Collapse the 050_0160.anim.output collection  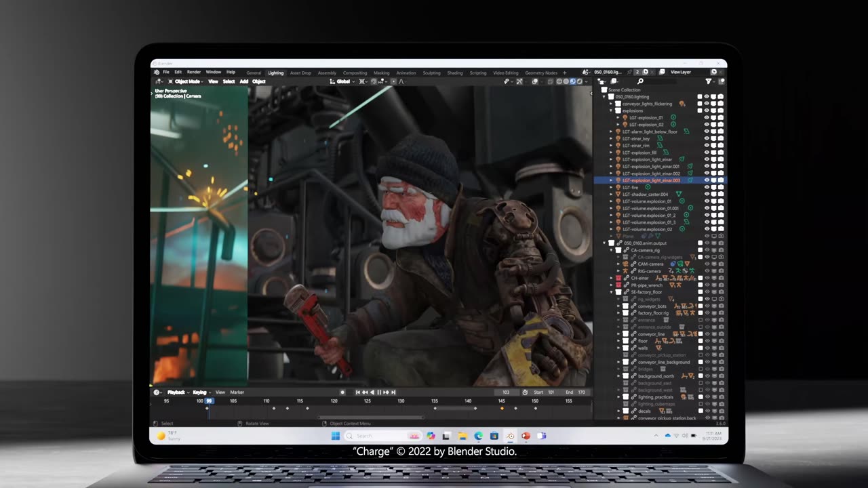pyautogui.click(x=604, y=243)
